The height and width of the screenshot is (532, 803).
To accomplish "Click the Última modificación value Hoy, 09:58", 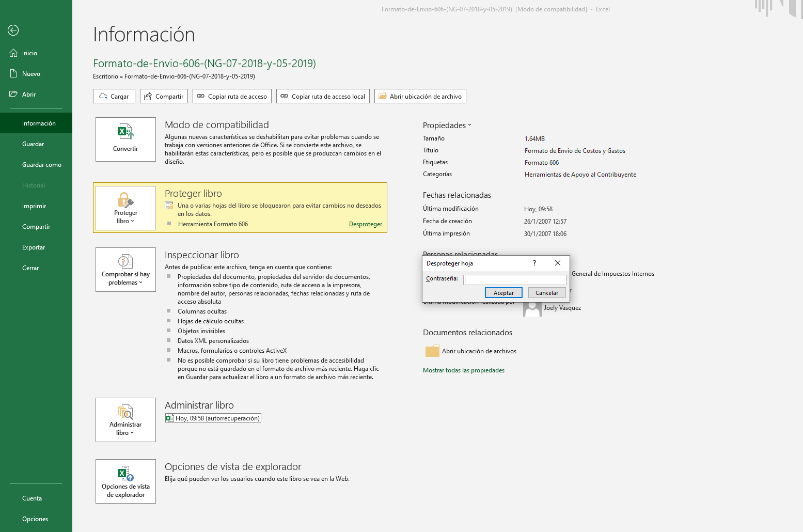I will (538, 209).
